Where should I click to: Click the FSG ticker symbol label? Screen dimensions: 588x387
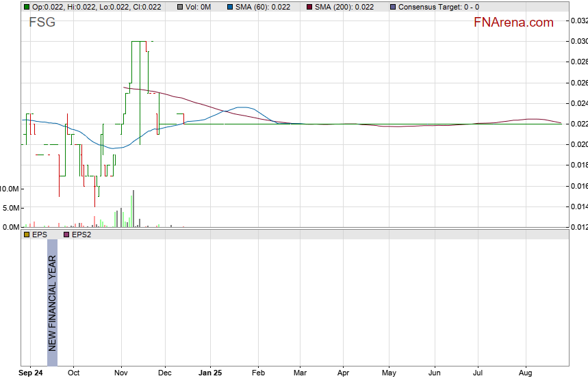(x=42, y=23)
